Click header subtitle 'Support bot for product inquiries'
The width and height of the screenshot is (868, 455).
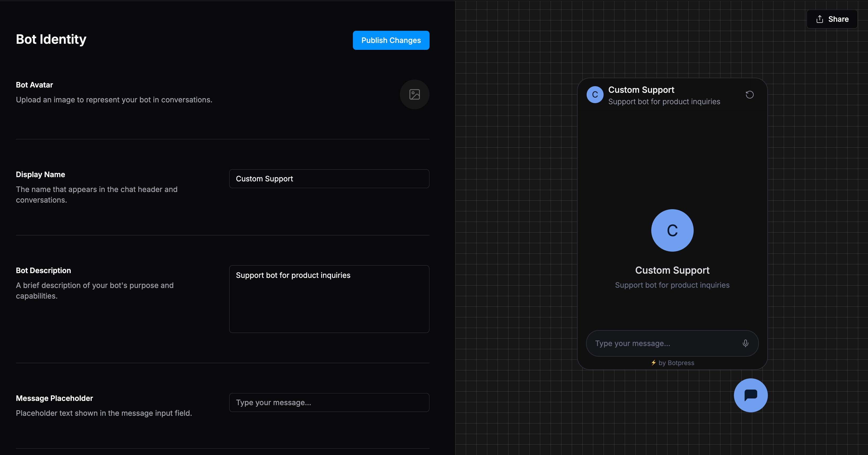pyautogui.click(x=664, y=102)
